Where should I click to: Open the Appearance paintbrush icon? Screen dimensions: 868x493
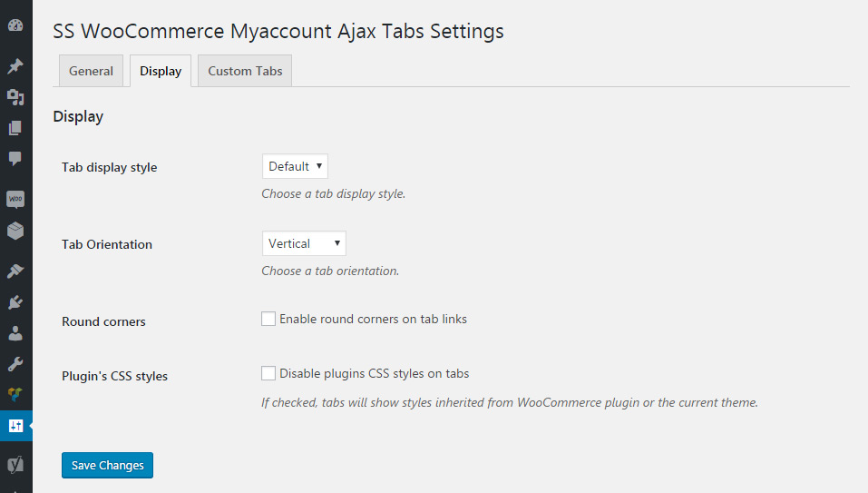pyautogui.click(x=15, y=271)
